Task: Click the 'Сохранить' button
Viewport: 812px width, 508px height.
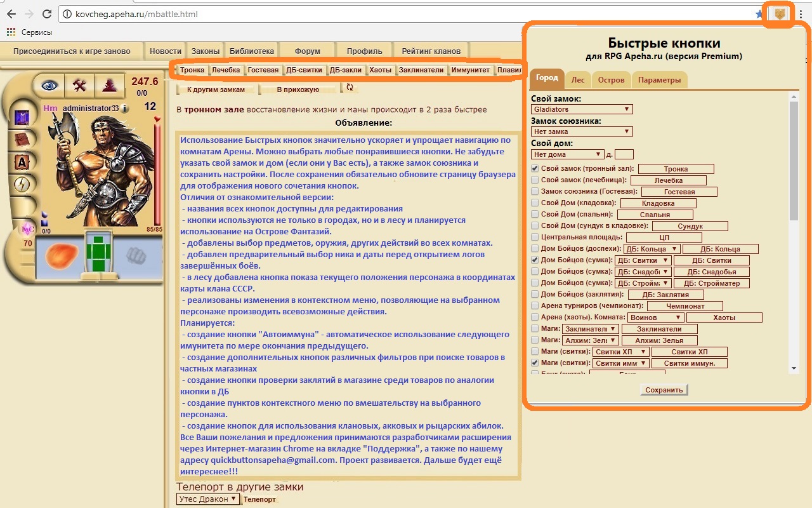Action: (x=664, y=390)
